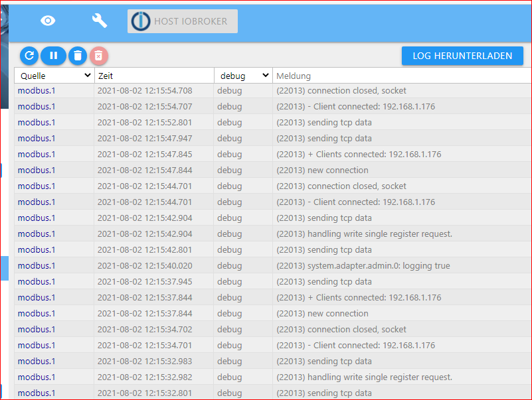Select modbus.1 in the 12:15:40.020 row

[37, 266]
